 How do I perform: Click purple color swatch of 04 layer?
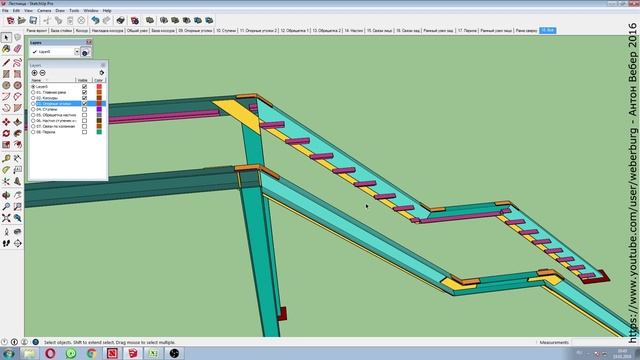click(99, 109)
